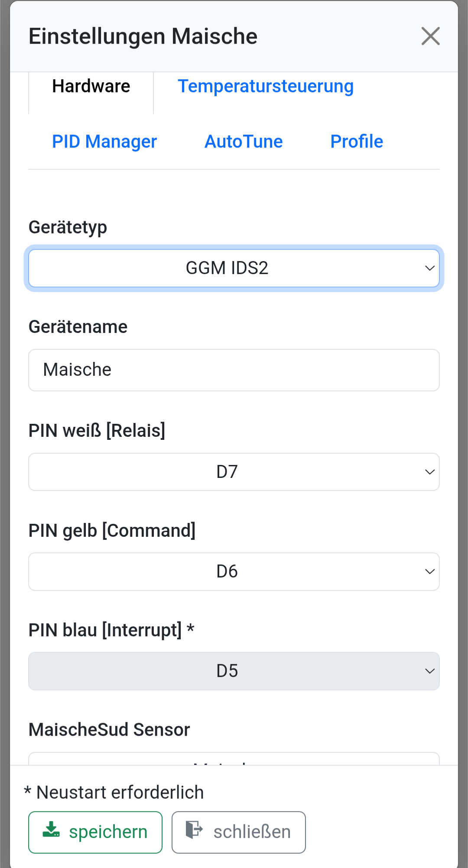
Task: Click the chevron arrow in Gerätetyp selector
Action: click(429, 268)
